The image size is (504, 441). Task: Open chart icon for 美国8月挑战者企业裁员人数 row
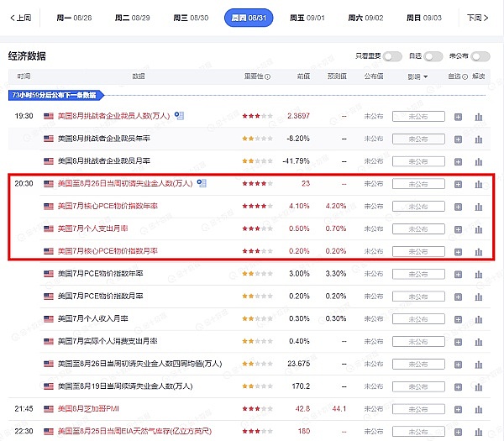click(x=479, y=116)
